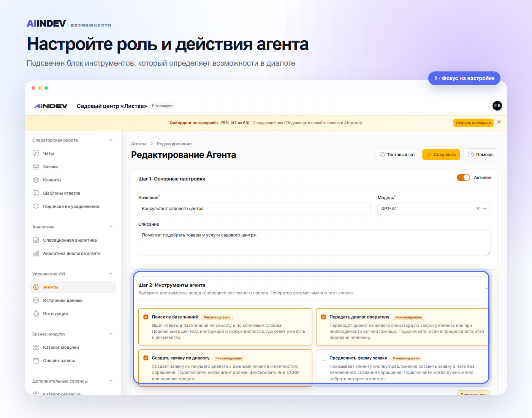Check Предложить форму заявки tool
The width and height of the screenshot is (532, 418).
coord(324,358)
